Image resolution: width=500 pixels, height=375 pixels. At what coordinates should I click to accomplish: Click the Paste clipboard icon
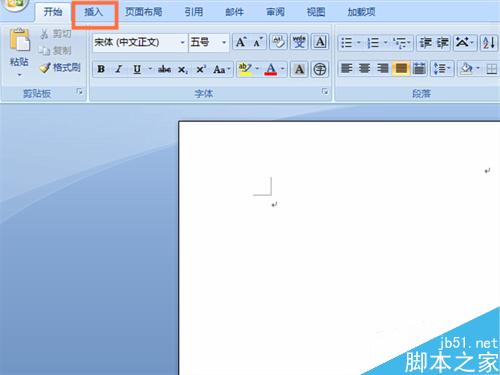19,40
